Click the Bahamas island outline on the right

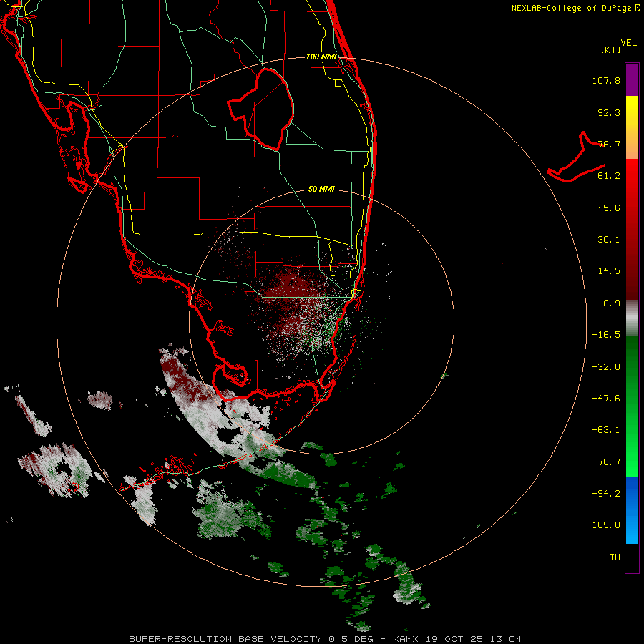tap(577, 157)
